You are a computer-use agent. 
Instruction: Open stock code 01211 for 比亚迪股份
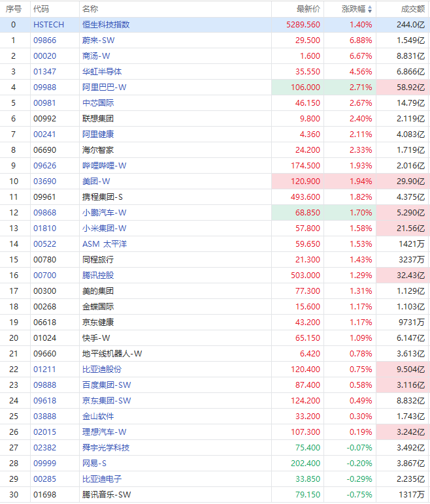pos(44,370)
